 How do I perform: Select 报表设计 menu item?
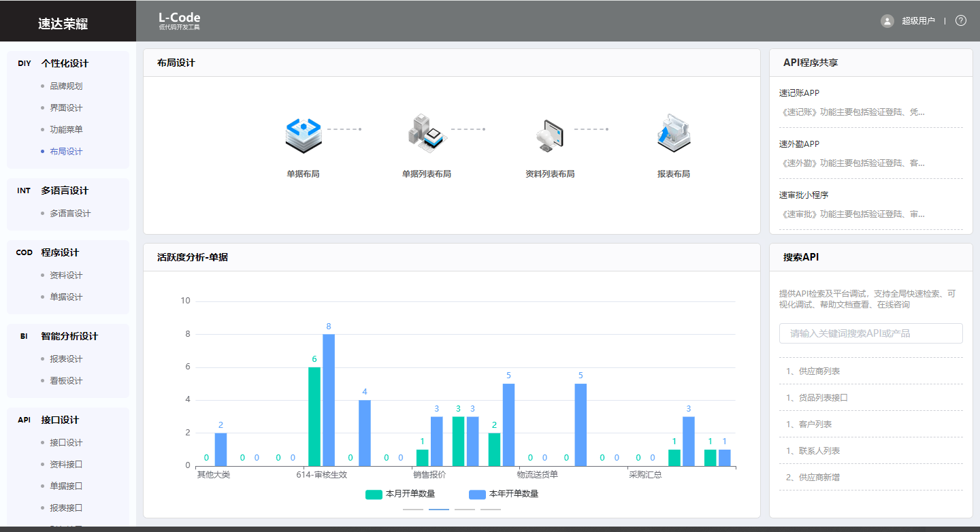coord(66,359)
